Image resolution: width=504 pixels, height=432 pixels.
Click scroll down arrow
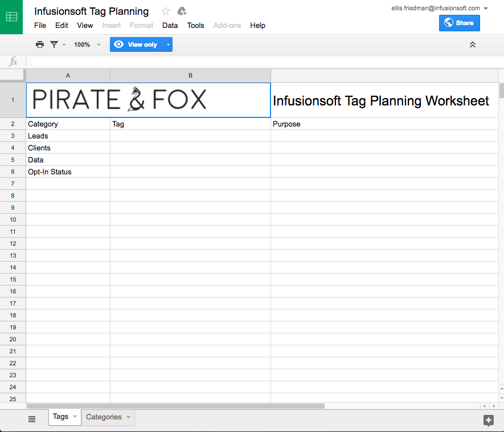tap(501, 398)
